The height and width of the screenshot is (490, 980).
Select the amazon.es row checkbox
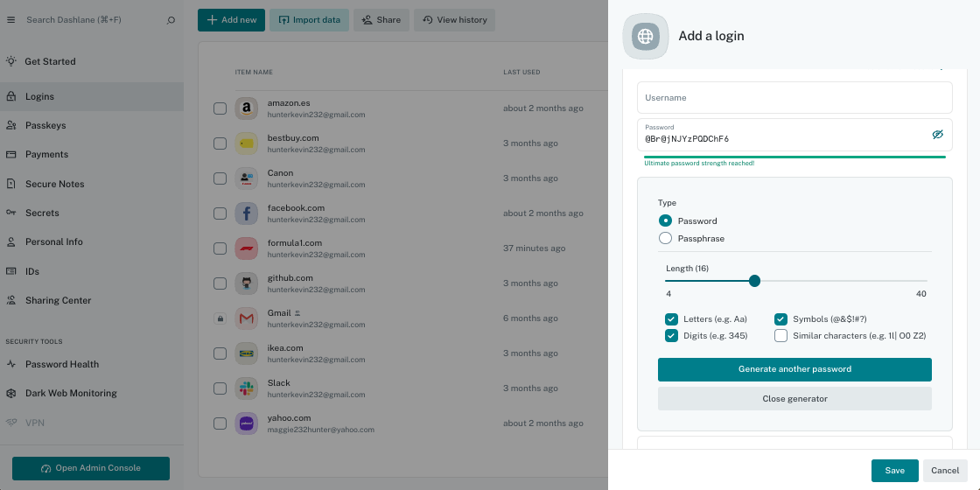(220, 108)
